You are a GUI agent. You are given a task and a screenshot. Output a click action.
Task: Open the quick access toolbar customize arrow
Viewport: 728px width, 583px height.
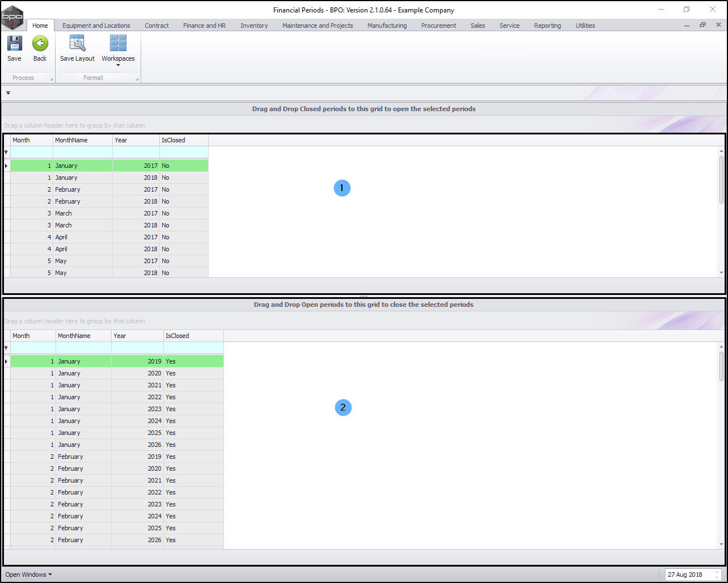[x=8, y=93]
